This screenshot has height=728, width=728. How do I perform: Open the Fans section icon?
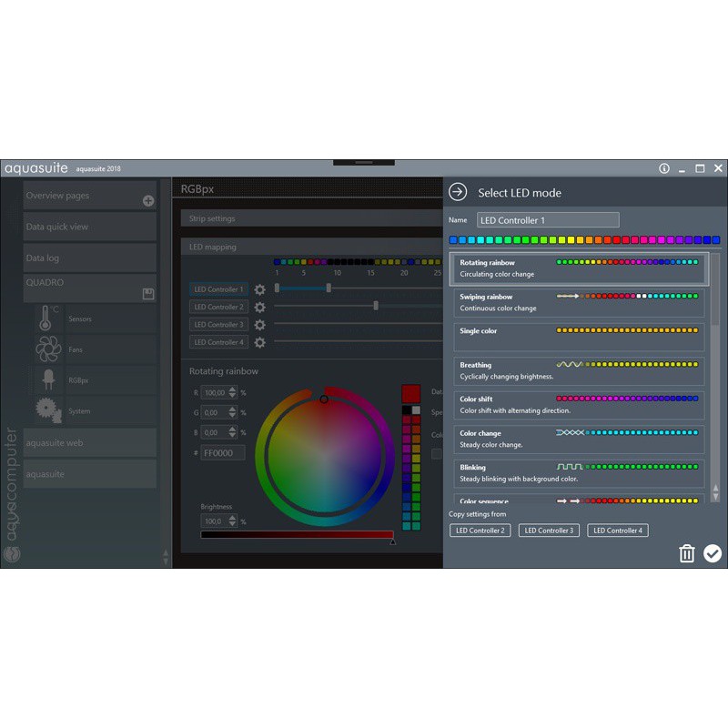click(x=46, y=349)
